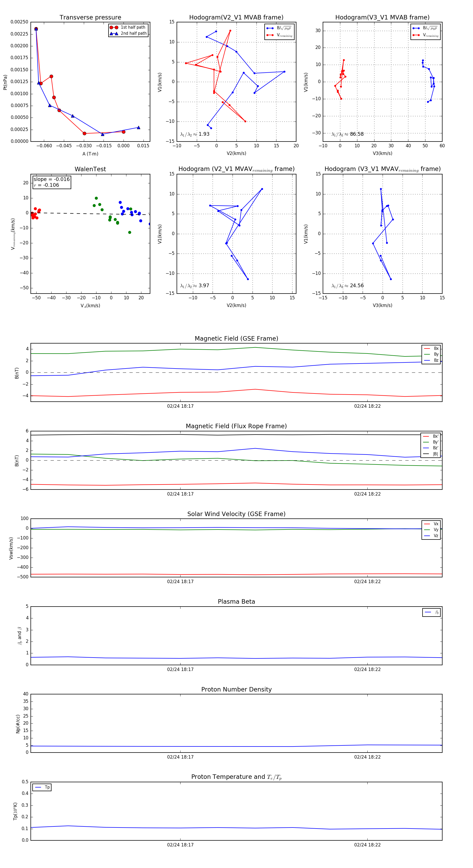Click the beta-p legend in Plasma Beta plot
Image resolution: width=473 pixels, height=868 pixels.
click(431, 612)
